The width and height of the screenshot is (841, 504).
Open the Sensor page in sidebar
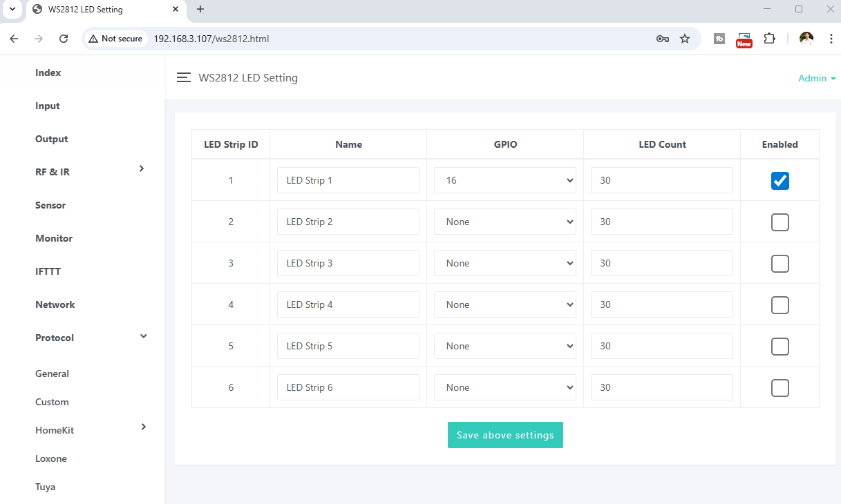(x=50, y=205)
